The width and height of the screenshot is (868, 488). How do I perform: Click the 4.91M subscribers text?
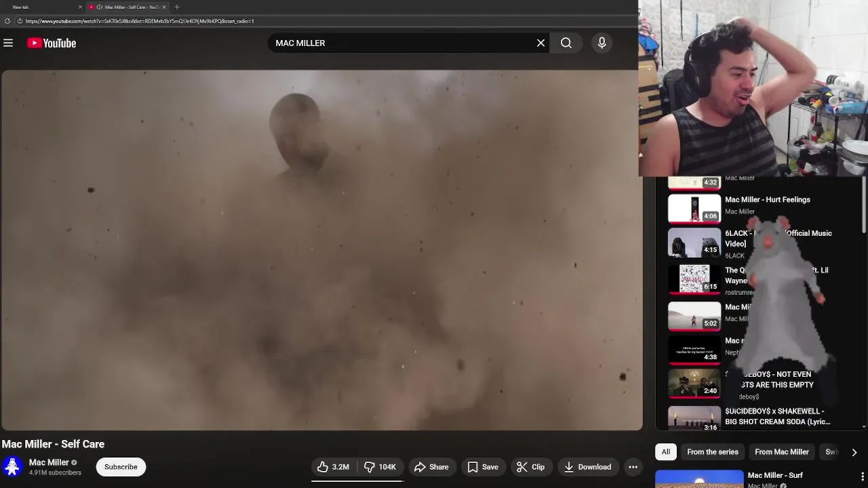[55, 472]
